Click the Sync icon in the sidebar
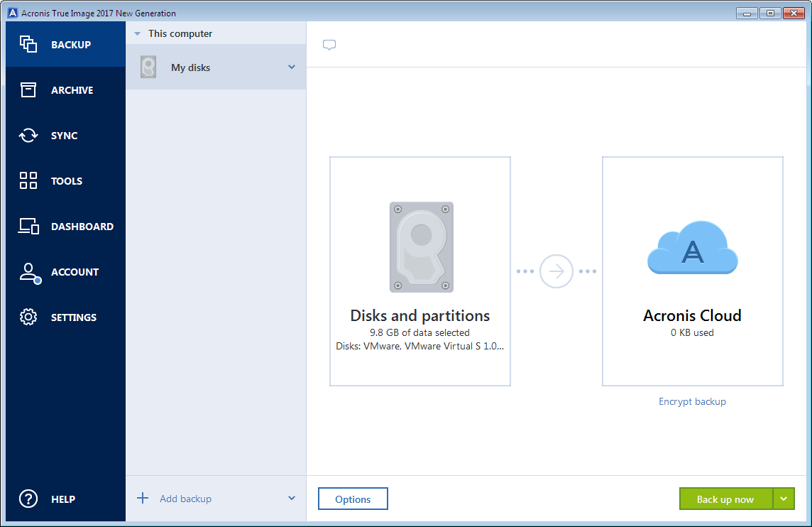This screenshot has width=812, height=527. (x=28, y=135)
